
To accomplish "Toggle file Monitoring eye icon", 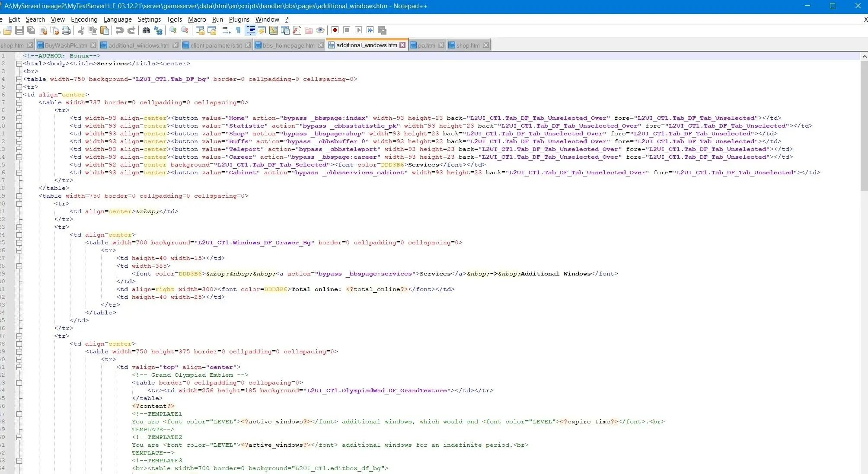I will pos(320,30).
